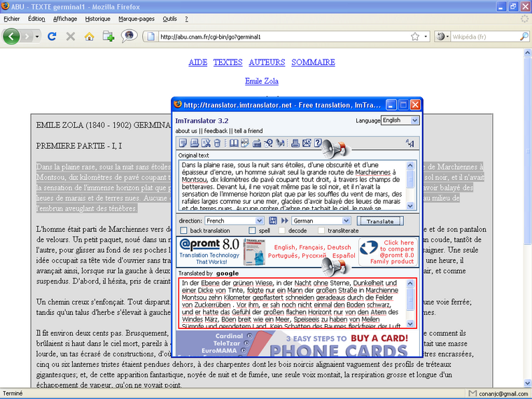Click the double-arrow icon between language boxes
Screen dimensions: 532x399
tap(285, 221)
